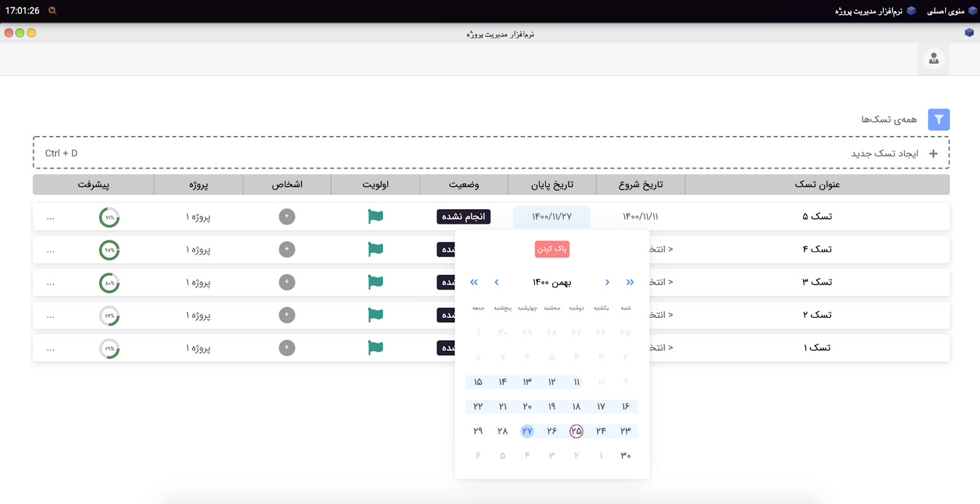Click the left-pointing double chevron in the calendar
The width and height of the screenshot is (980, 504).
473,282
